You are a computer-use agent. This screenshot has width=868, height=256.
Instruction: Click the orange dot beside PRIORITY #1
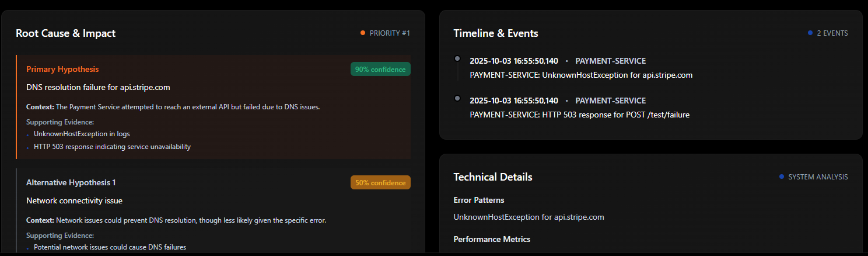363,33
